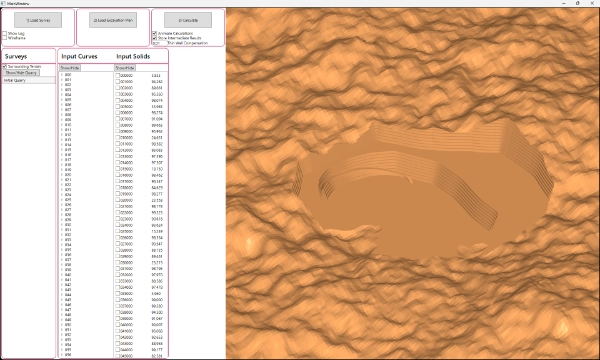Check the Input Solids 040000 checkbox
Image resolution: width=600 pixels, height=360 pixels.
(118, 325)
